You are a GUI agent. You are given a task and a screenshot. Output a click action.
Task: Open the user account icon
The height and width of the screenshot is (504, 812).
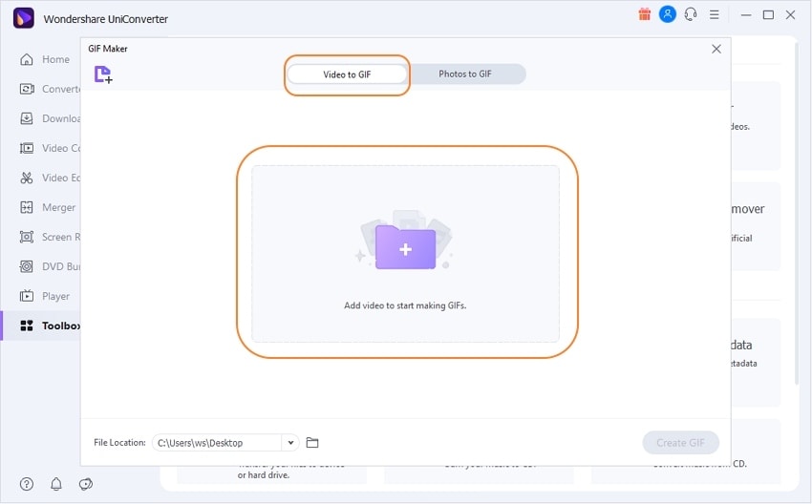tap(668, 14)
